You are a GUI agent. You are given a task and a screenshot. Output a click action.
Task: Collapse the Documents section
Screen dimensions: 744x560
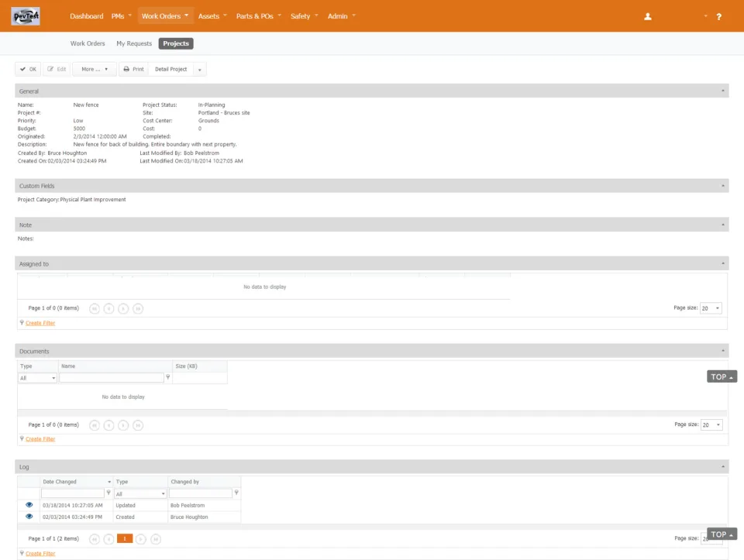[722, 351]
